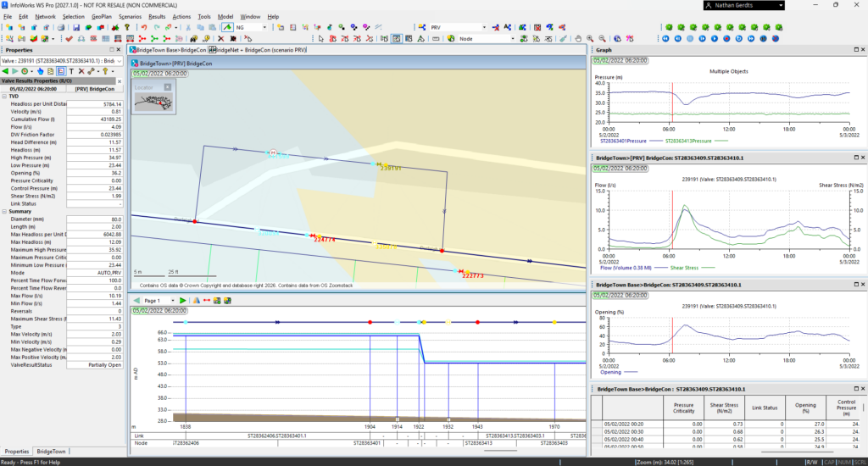Image resolution: width=868 pixels, height=466 pixels.
Task: Click the Flow (l/s) value 4.09
Action: [x=94, y=127]
